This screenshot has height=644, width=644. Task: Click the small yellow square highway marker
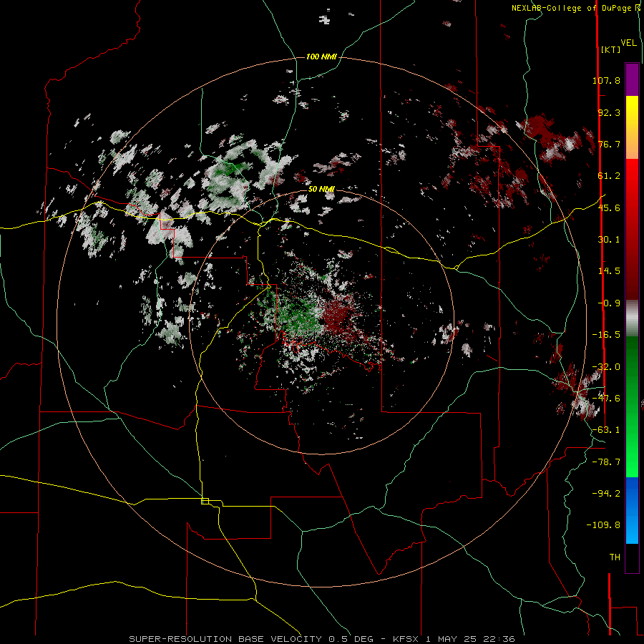205,501
